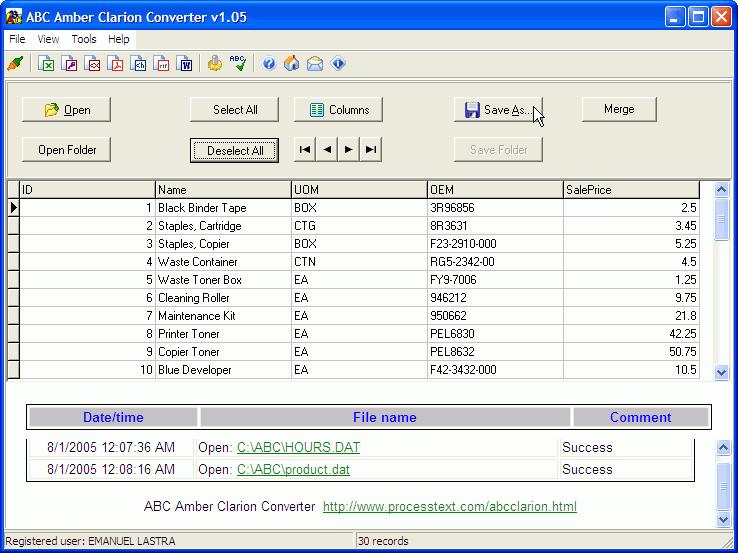Go to the first record navigation button
Screen dimensions: 738x553
(x=305, y=150)
